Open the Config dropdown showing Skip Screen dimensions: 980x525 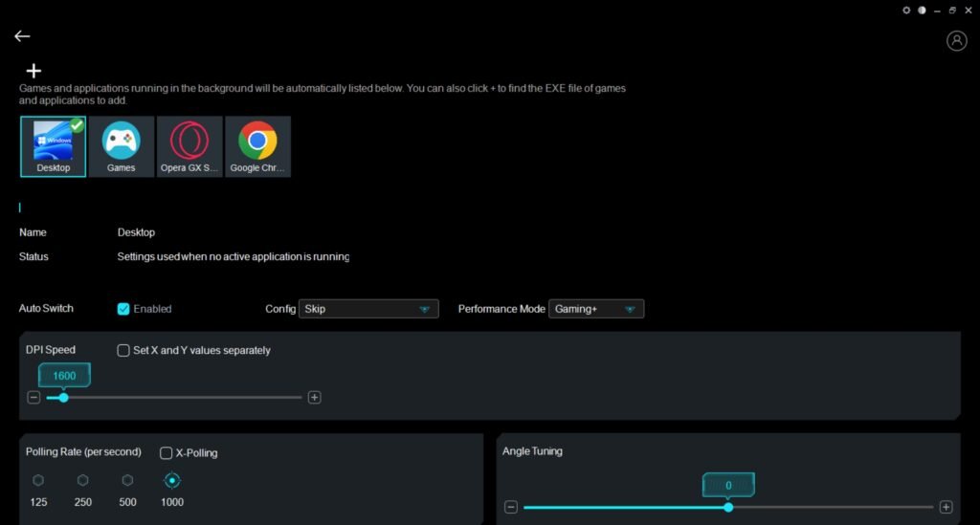(x=368, y=309)
